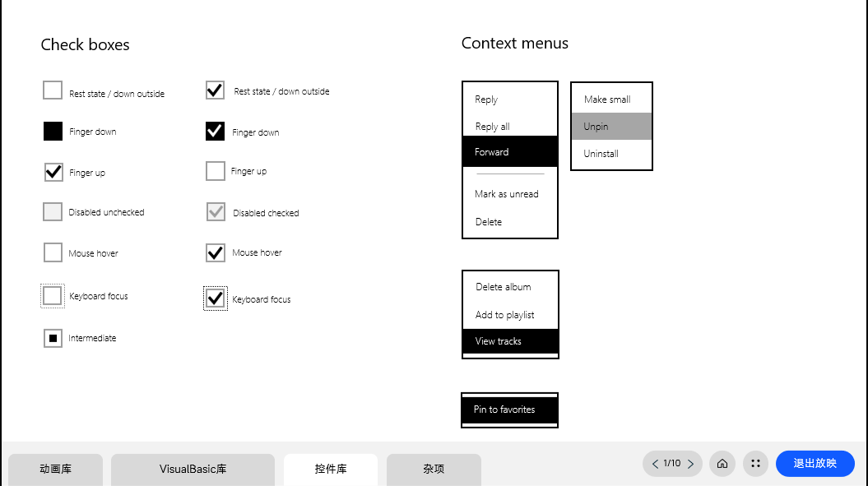Click the home icon button

coord(722,464)
